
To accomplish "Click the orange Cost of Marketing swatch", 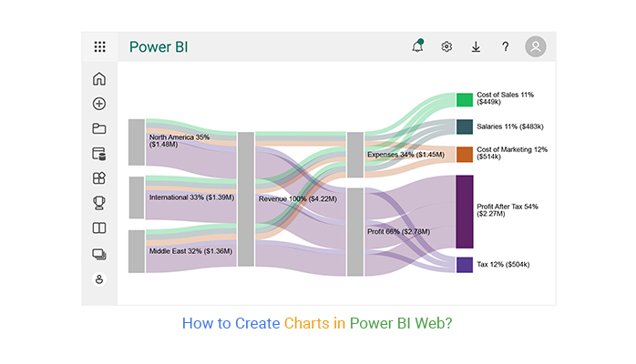I will [x=465, y=155].
